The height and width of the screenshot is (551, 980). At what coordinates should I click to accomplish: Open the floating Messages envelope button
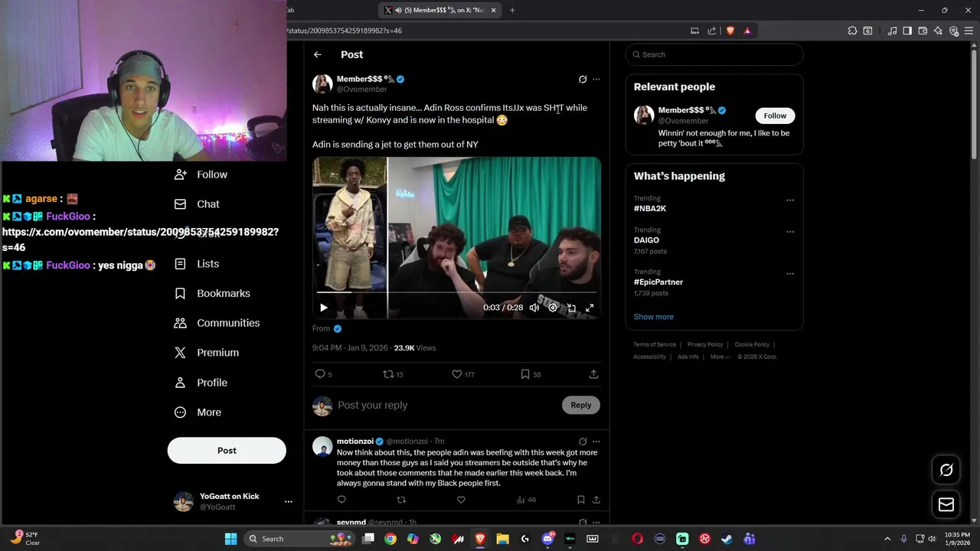coord(946,504)
